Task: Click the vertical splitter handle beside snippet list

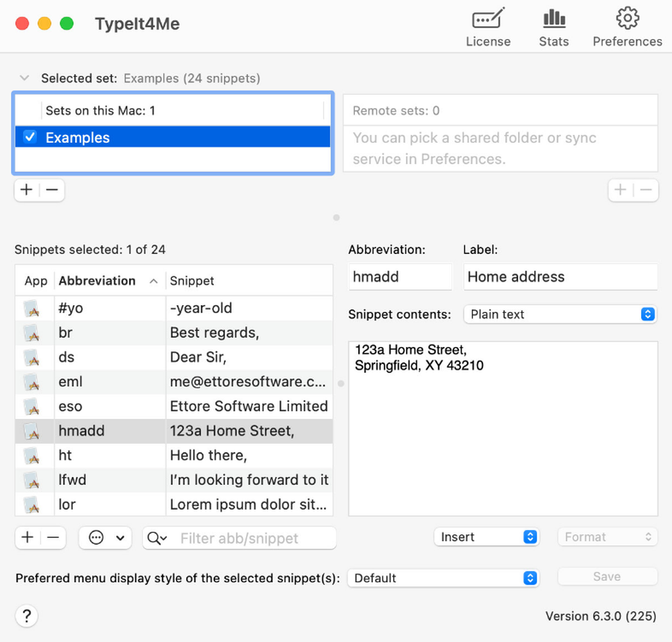Action: [x=341, y=383]
